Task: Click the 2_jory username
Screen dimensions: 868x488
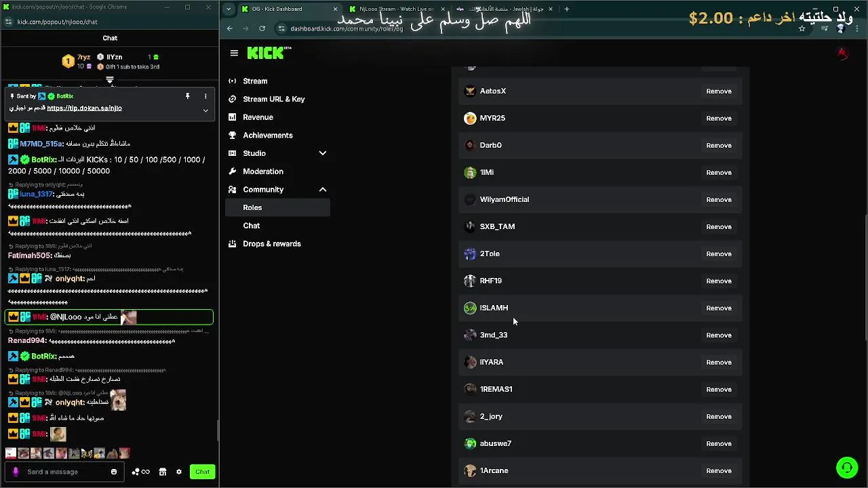Action: click(491, 416)
